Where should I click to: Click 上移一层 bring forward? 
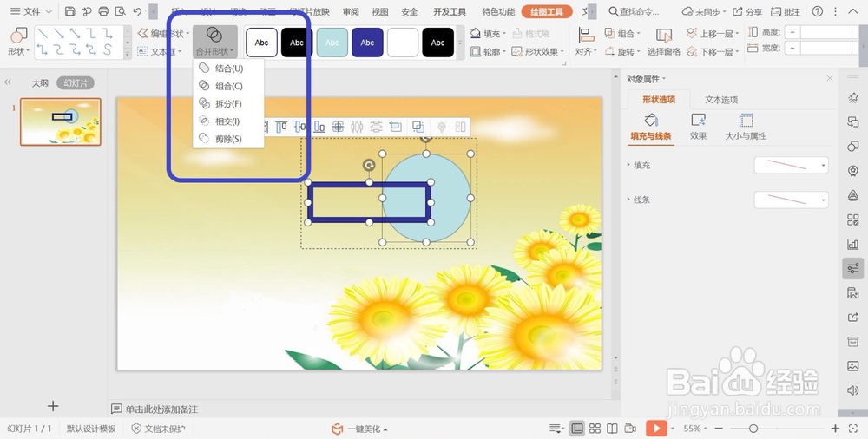point(713,34)
